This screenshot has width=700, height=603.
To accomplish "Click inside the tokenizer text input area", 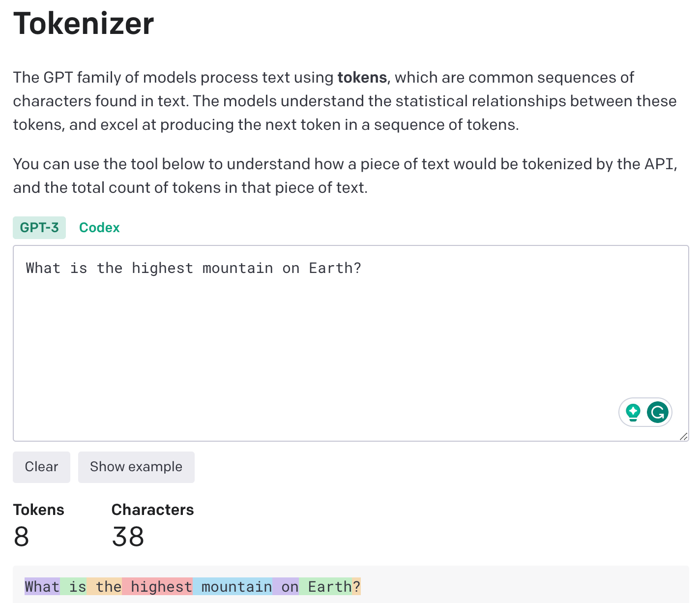I will (350, 343).
